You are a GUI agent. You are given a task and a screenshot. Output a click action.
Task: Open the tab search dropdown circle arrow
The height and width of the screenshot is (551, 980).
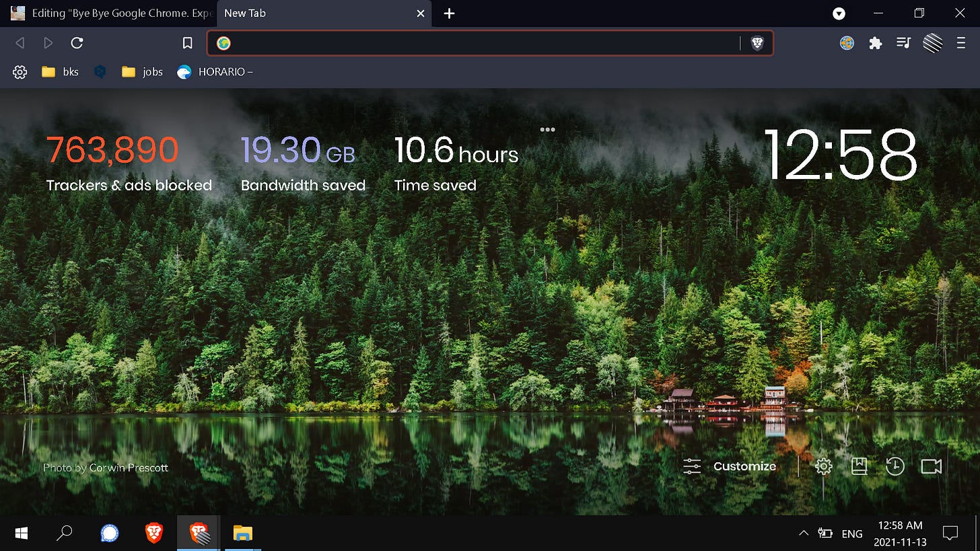click(839, 13)
